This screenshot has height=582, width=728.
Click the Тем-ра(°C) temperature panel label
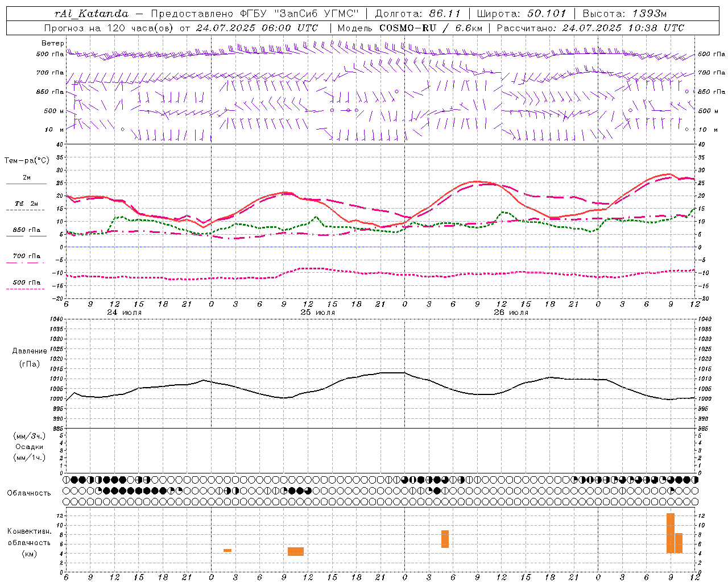(x=27, y=160)
